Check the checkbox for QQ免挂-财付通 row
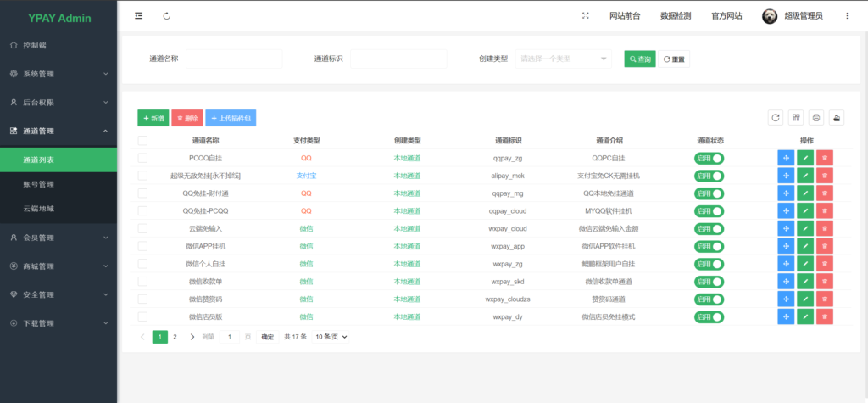The width and height of the screenshot is (868, 403). (x=142, y=193)
